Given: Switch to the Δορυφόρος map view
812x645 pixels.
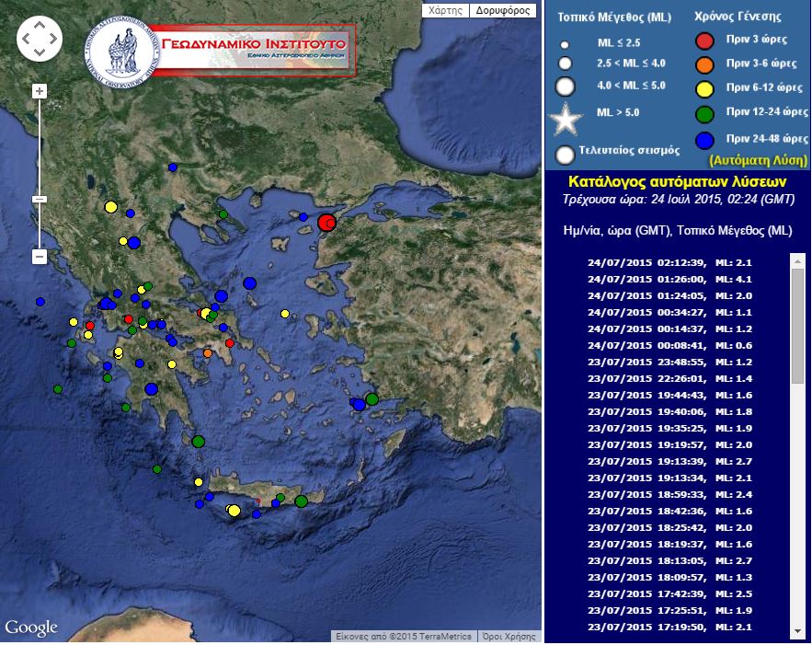Looking at the screenshot, I should (x=501, y=10).
